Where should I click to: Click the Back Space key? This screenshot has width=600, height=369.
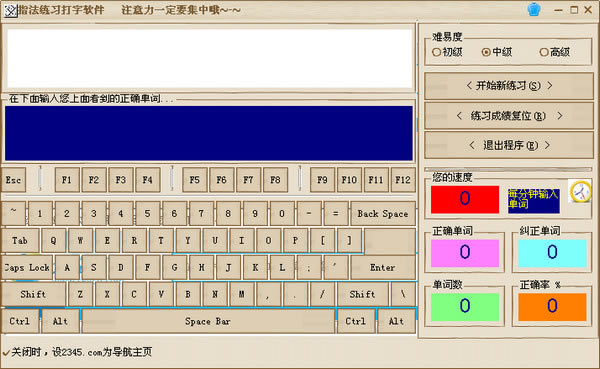[x=383, y=214]
